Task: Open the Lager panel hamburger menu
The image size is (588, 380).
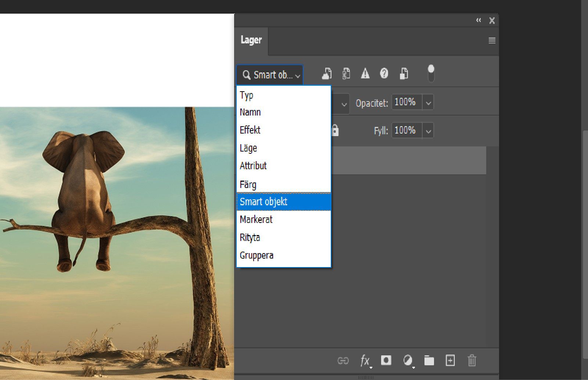Action: coord(492,41)
